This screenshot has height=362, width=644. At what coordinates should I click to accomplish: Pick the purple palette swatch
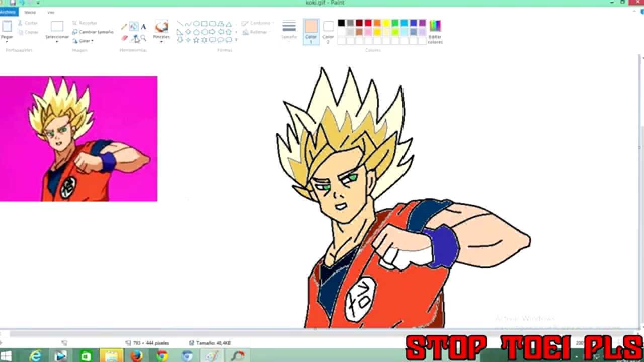[x=422, y=23]
